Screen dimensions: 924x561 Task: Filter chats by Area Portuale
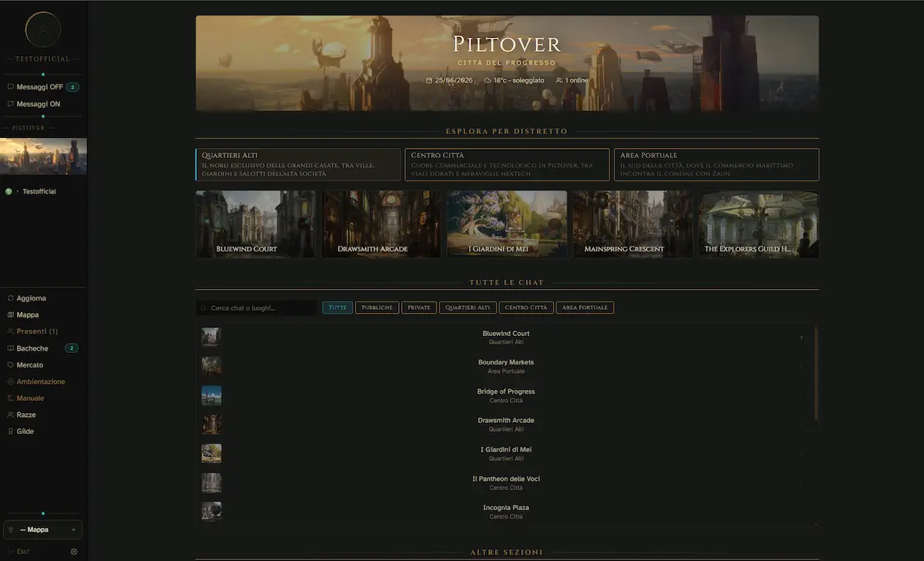pos(584,307)
